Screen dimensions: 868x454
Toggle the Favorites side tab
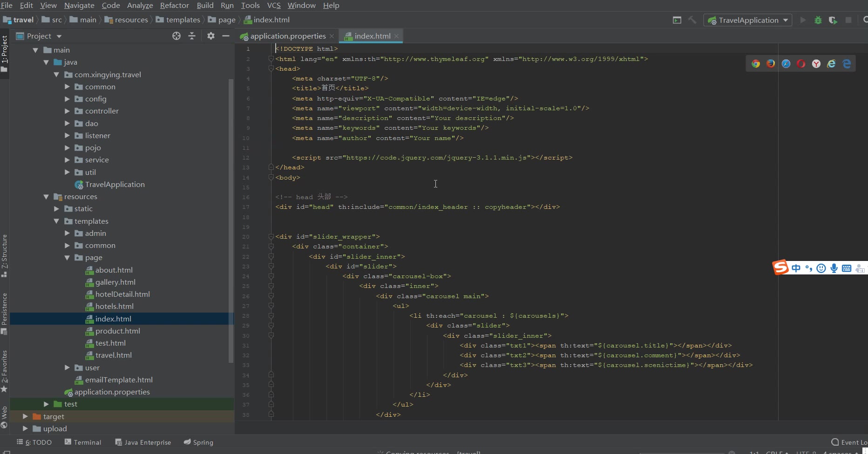coord(4,371)
